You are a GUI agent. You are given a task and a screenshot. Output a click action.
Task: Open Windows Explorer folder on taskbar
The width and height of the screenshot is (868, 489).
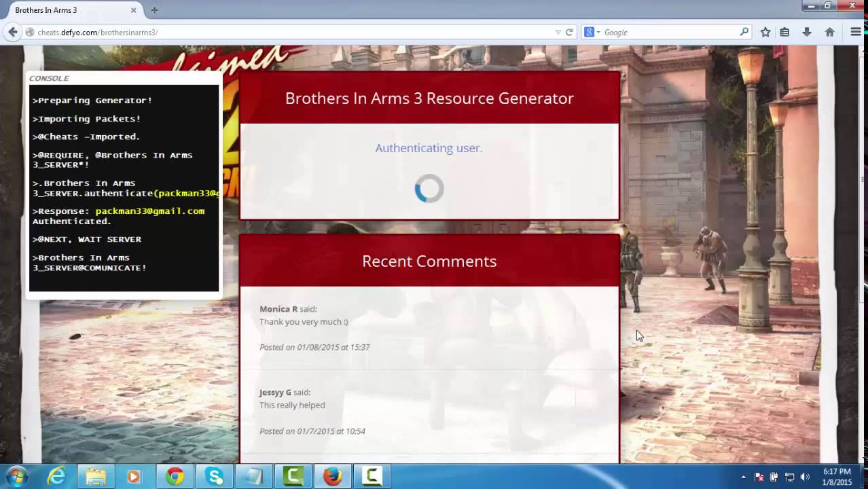96,476
